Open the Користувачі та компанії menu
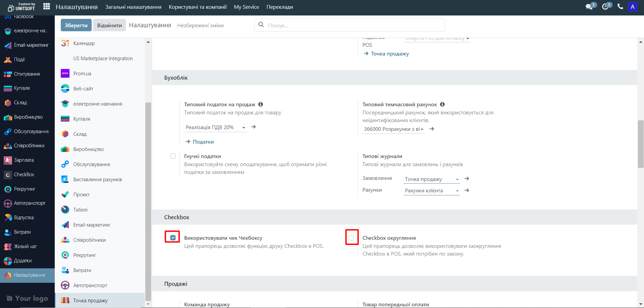The width and height of the screenshot is (644, 308). point(197,7)
